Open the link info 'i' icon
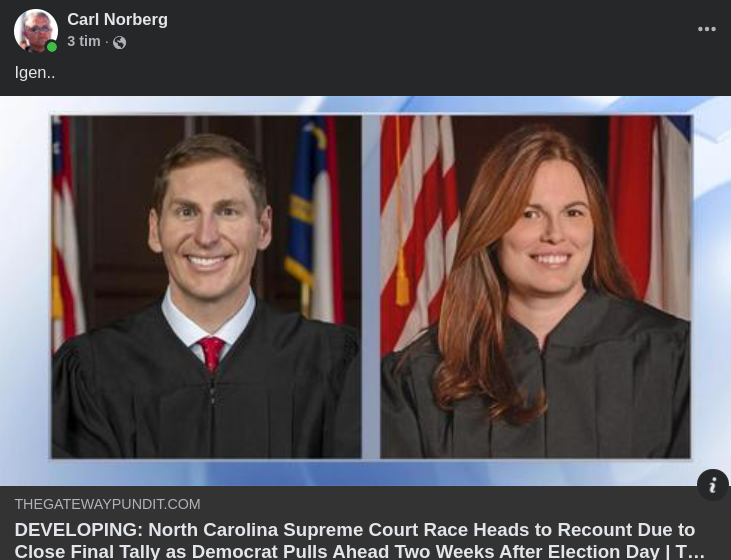Screen dimensions: 731x560 tap(713, 485)
